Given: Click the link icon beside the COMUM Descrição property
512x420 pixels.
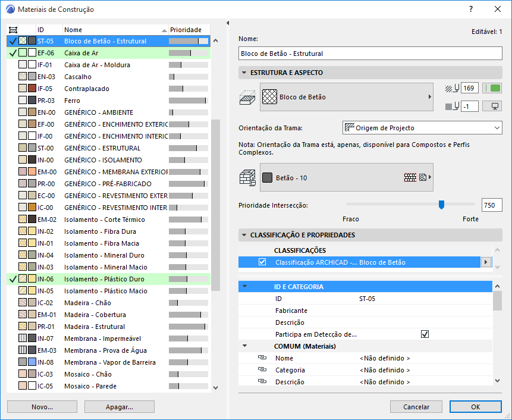Looking at the screenshot, I should (262, 381).
